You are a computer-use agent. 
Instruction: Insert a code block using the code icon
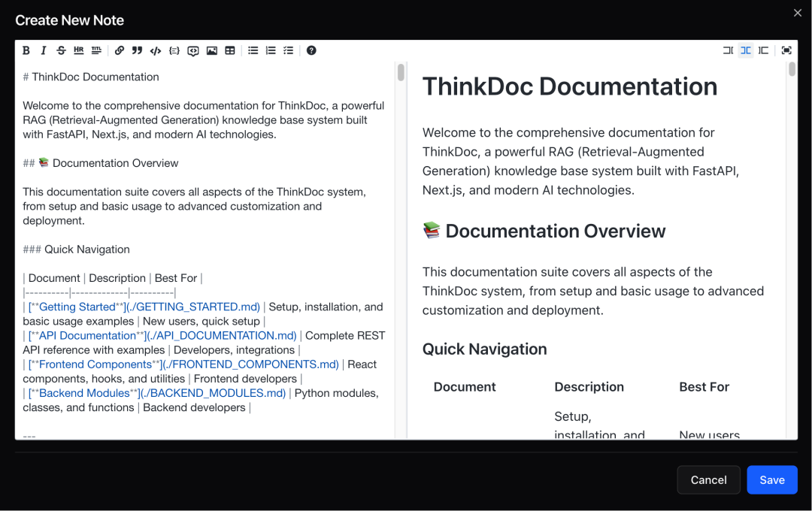point(155,50)
